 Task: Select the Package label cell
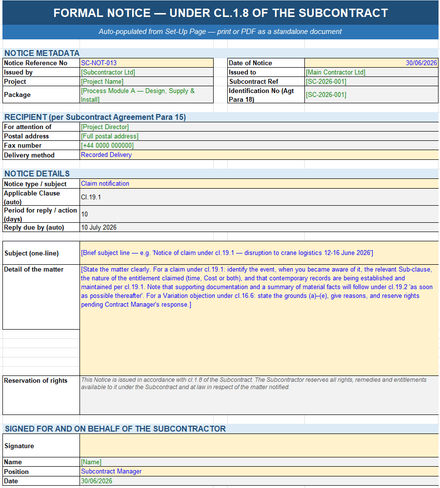41,95
